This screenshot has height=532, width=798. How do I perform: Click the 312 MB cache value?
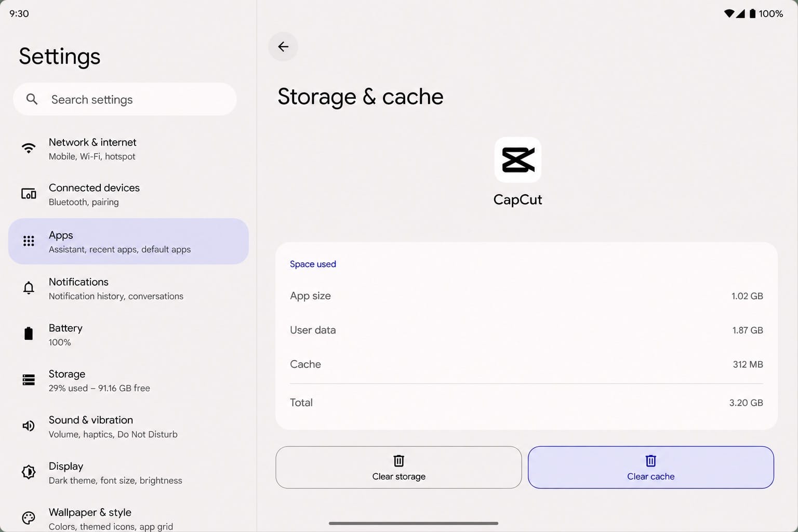click(x=748, y=365)
